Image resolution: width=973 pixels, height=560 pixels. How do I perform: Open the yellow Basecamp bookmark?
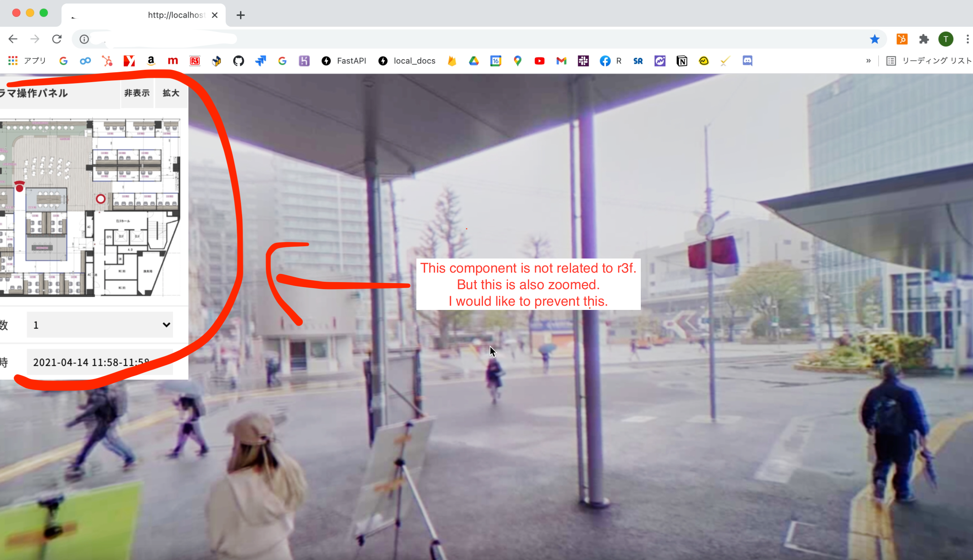[704, 61]
